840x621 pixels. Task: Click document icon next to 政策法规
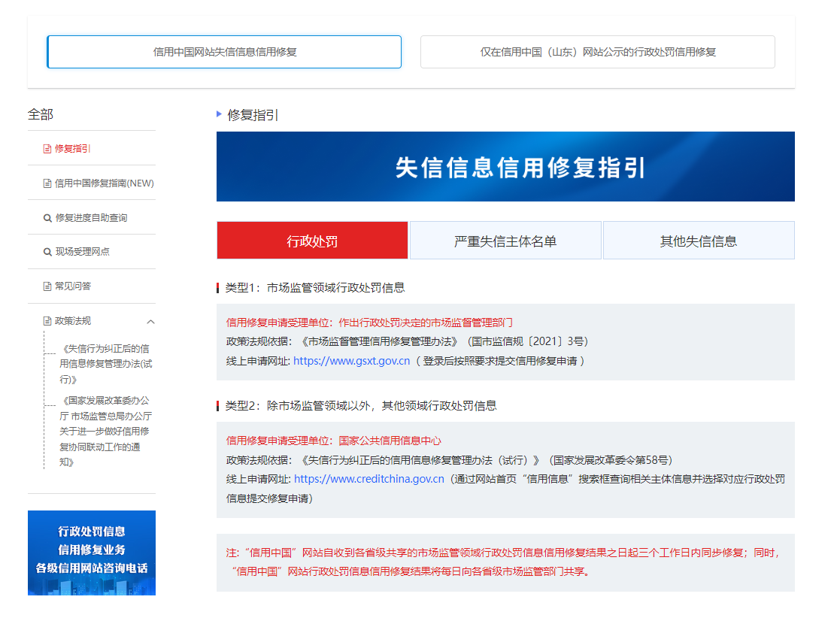click(47, 321)
